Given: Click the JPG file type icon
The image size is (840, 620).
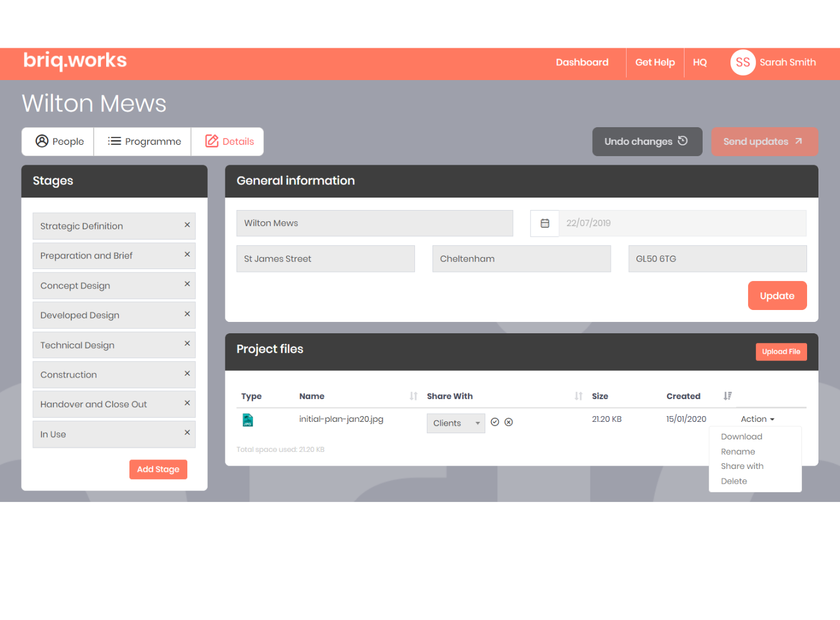Looking at the screenshot, I should click(248, 420).
